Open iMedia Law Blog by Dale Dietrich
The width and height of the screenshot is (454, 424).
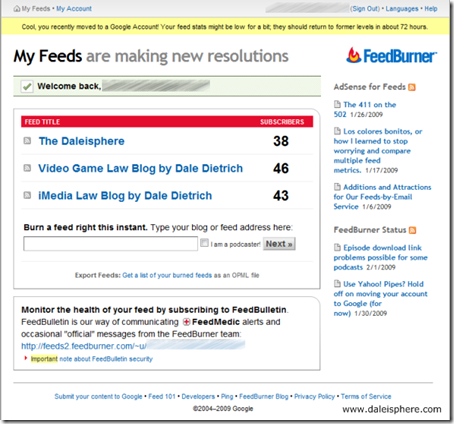tap(125, 196)
